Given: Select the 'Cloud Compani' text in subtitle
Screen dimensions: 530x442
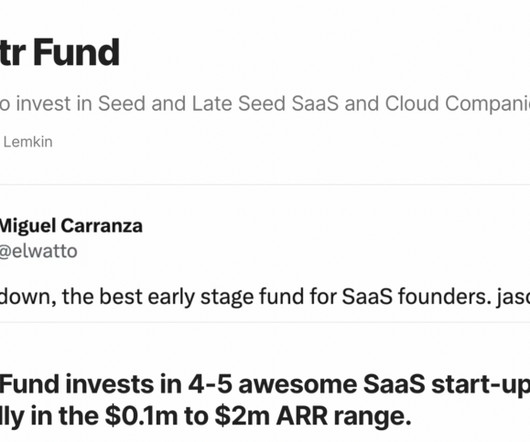Looking at the screenshot, I should pyautogui.click(x=457, y=104).
